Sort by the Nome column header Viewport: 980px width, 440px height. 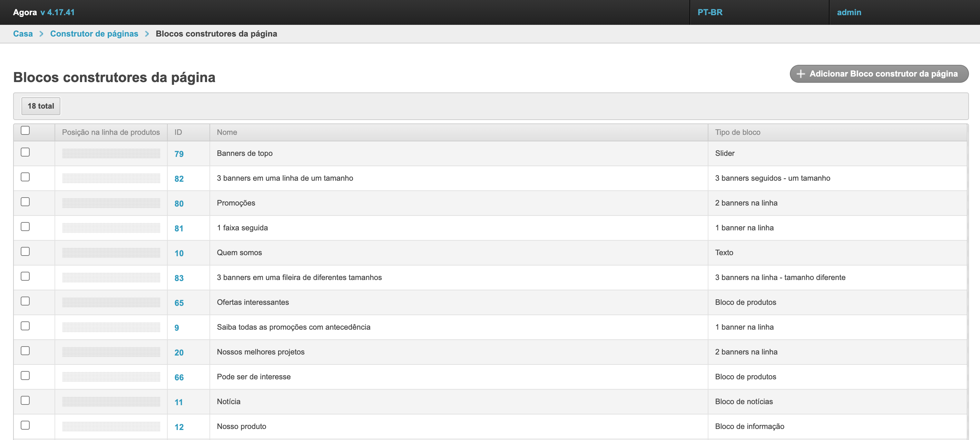[227, 132]
